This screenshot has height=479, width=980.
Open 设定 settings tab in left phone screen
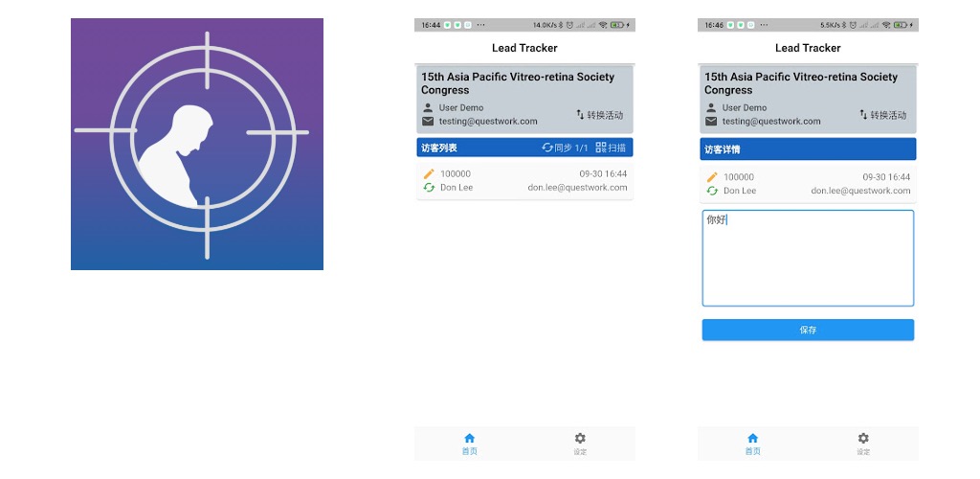(580, 444)
